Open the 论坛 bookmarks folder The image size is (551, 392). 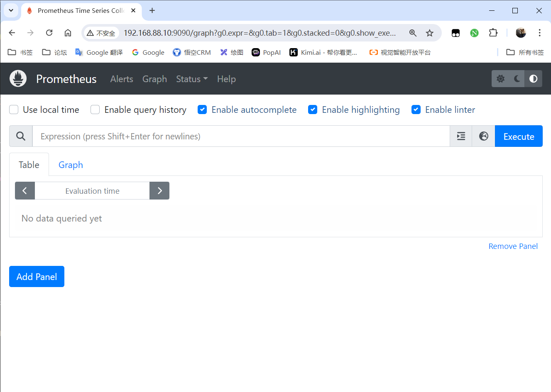[x=54, y=52]
